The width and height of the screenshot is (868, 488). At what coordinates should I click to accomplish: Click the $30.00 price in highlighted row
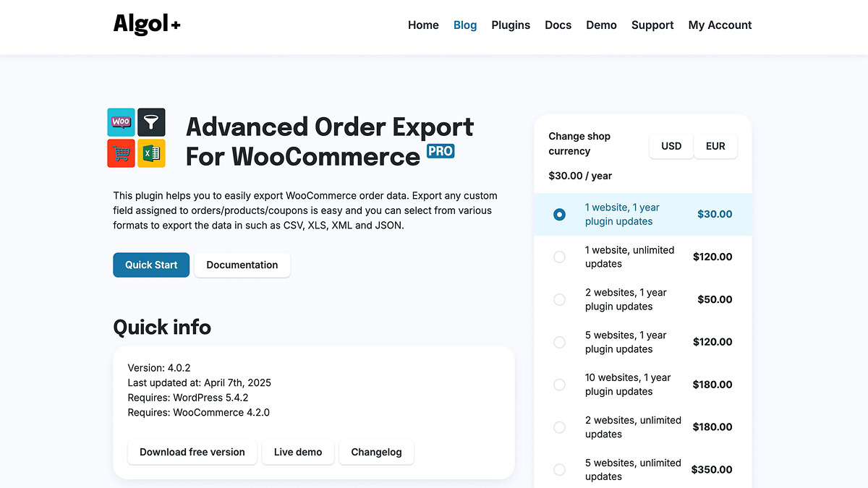coord(715,214)
